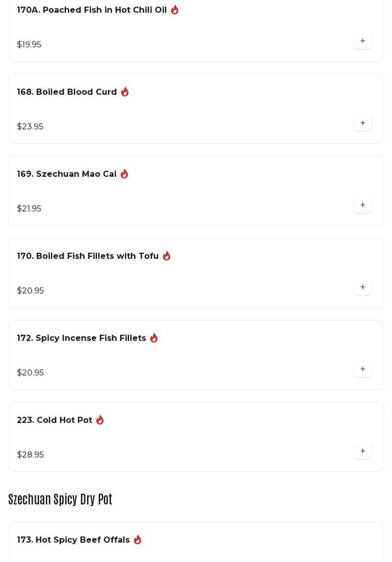Add Spicy Incense Fish Fillets via plus icon

point(362,369)
